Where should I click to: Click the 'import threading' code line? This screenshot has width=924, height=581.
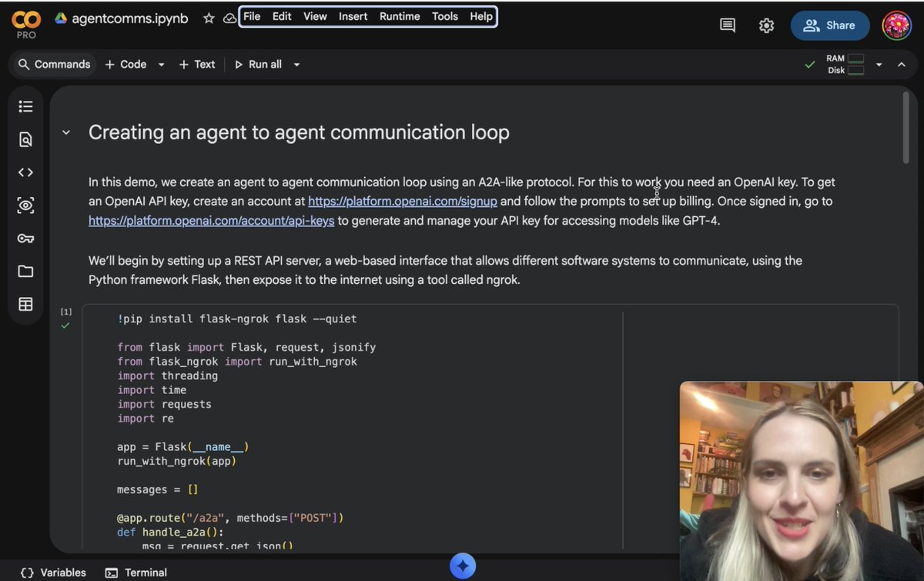pos(167,376)
